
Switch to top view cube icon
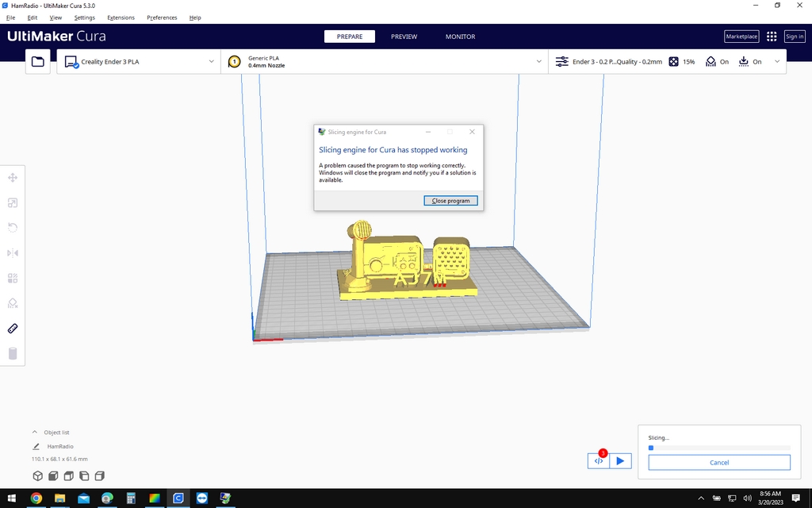(69, 476)
